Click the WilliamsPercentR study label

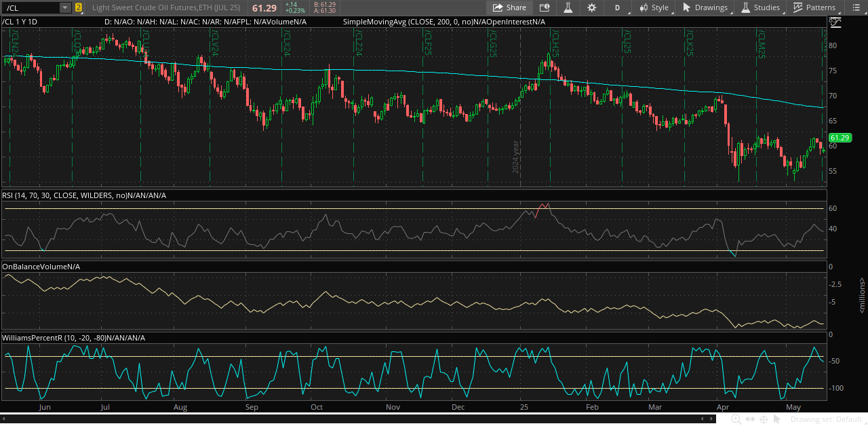point(73,337)
